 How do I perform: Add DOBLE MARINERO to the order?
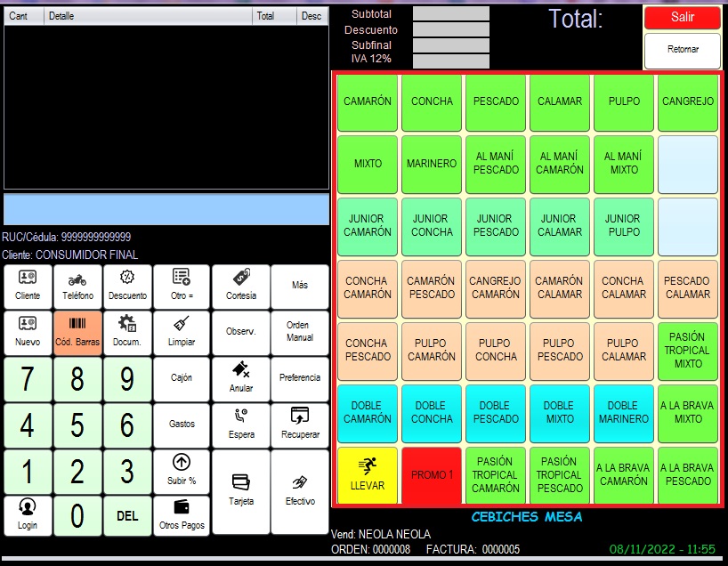pos(623,413)
